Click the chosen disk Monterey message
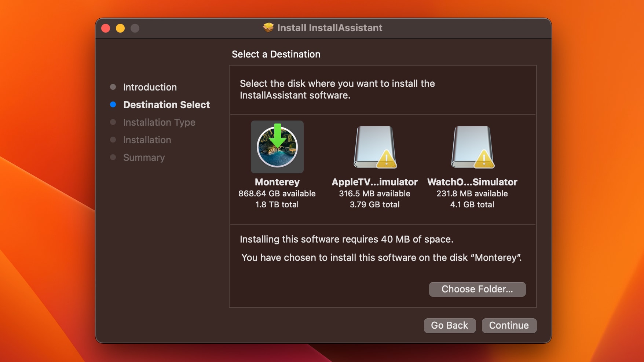Image resolution: width=644 pixels, height=362 pixels. pos(381,258)
